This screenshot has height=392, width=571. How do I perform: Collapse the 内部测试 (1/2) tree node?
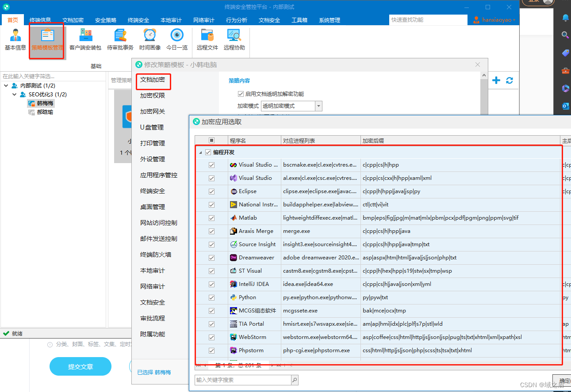pos(6,86)
